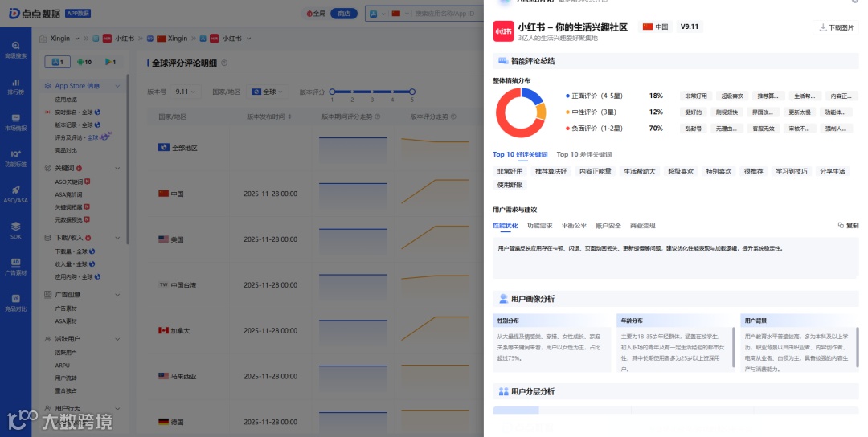Expand the last 小红书 breadcrumb dropdown
The height and width of the screenshot is (437, 868).
click(x=248, y=39)
